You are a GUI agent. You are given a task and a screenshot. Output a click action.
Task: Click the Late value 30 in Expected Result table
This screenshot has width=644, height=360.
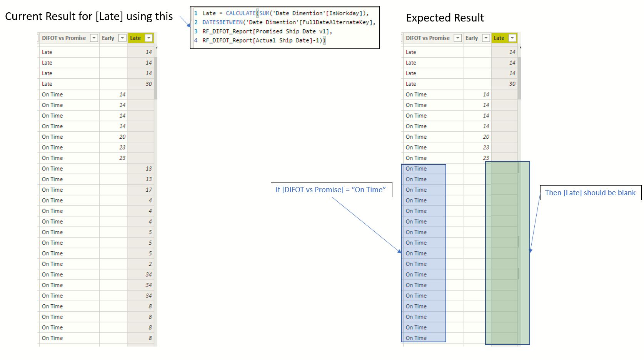tap(512, 84)
